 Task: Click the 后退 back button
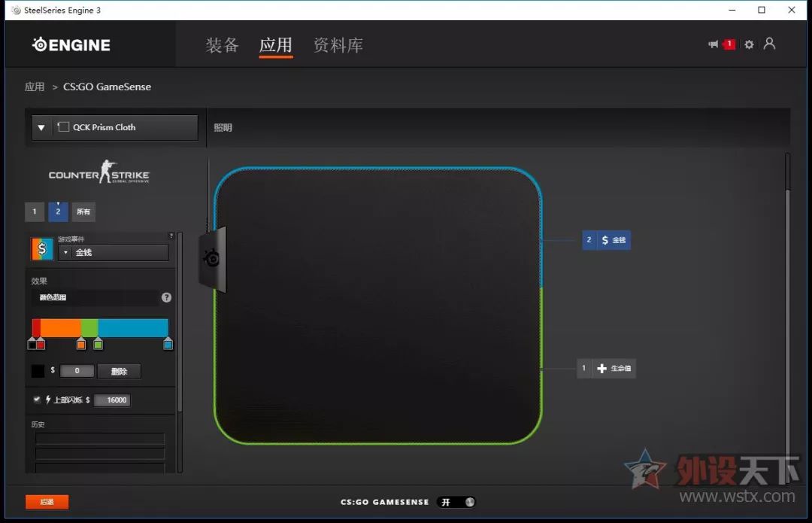click(x=47, y=502)
